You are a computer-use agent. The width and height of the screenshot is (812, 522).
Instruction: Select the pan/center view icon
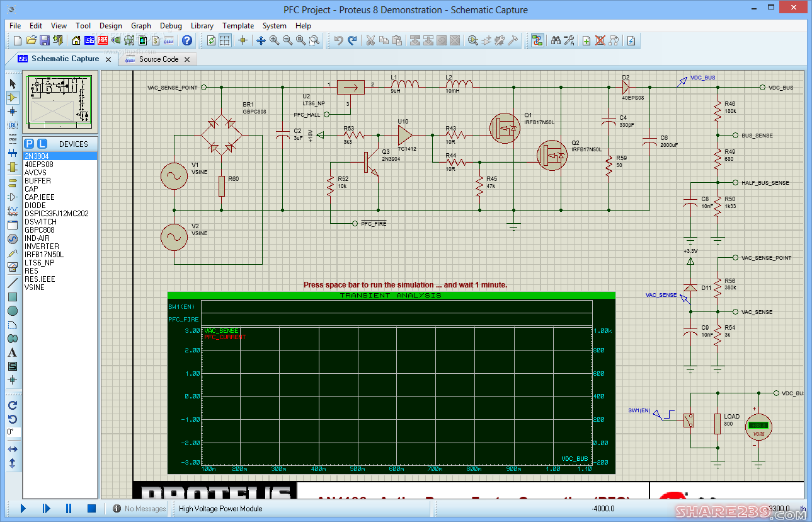[x=261, y=40]
